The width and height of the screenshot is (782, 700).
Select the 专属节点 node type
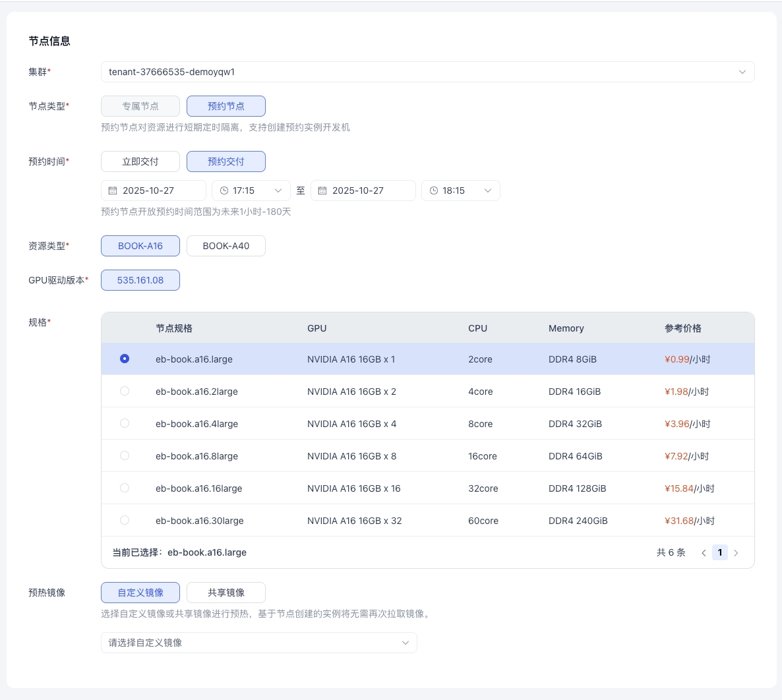(140, 106)
